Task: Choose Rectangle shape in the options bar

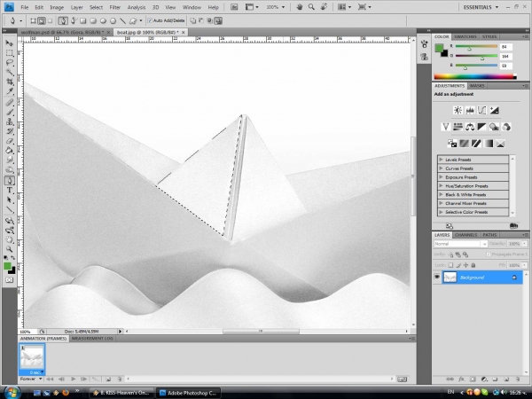Action: click(x=83, y=20)
